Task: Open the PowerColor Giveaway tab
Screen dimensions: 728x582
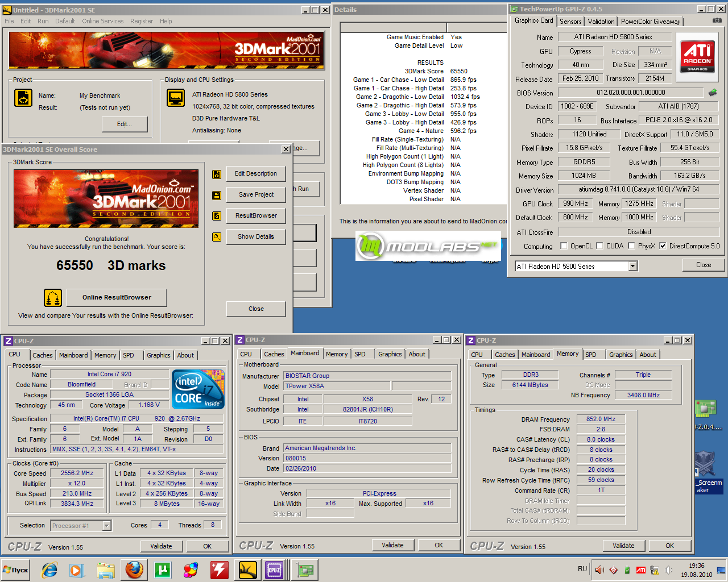Action: 651,22
